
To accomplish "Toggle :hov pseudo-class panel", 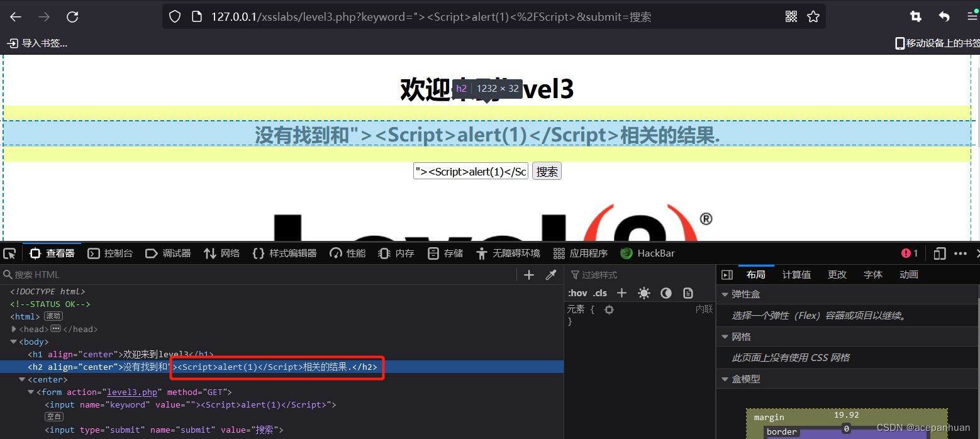I will tap(577, 293).
